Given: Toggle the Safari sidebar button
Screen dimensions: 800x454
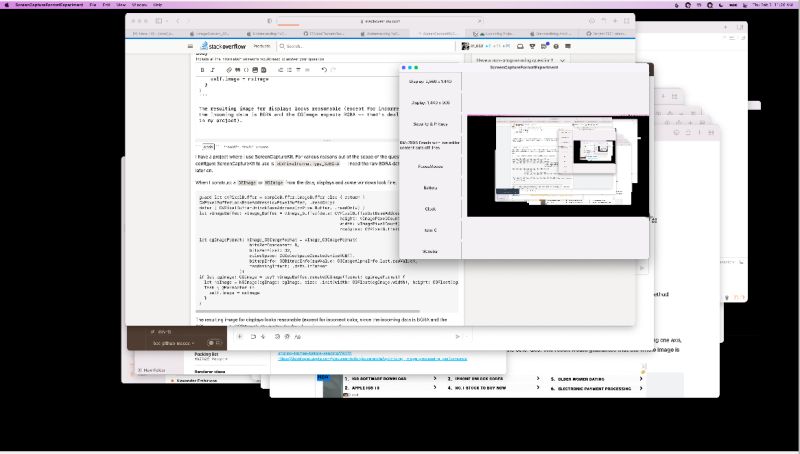Looking at the screenshot, I should pos(159,21).
